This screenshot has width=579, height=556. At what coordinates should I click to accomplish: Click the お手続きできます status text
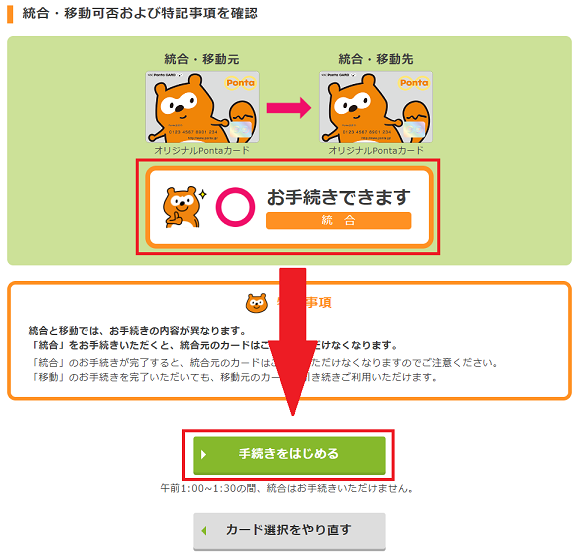pos(339,197)
